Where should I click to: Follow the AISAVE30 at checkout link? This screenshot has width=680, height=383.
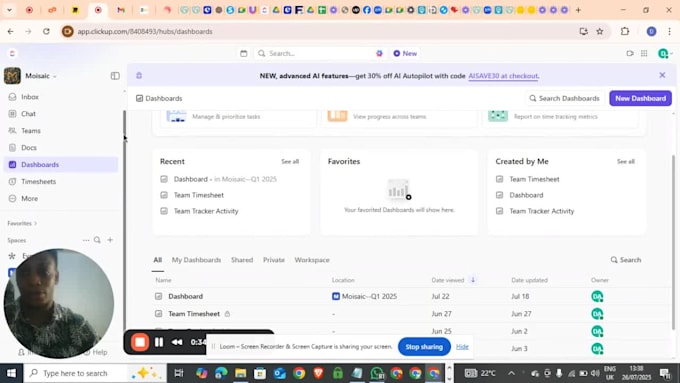503,76
